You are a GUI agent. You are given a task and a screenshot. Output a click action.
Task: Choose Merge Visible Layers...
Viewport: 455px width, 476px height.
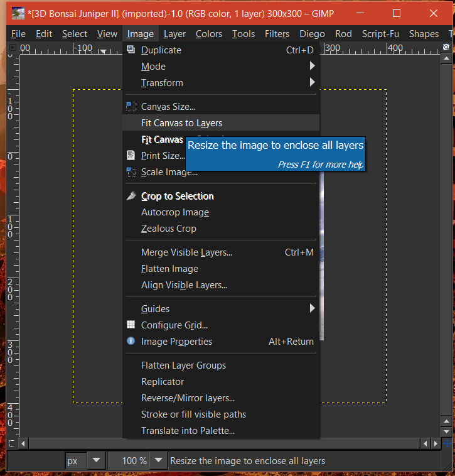pyautogui.click(x=221, y=252)
